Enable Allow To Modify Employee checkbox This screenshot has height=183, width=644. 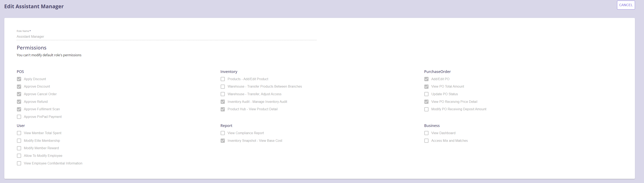tap(19, 156)
